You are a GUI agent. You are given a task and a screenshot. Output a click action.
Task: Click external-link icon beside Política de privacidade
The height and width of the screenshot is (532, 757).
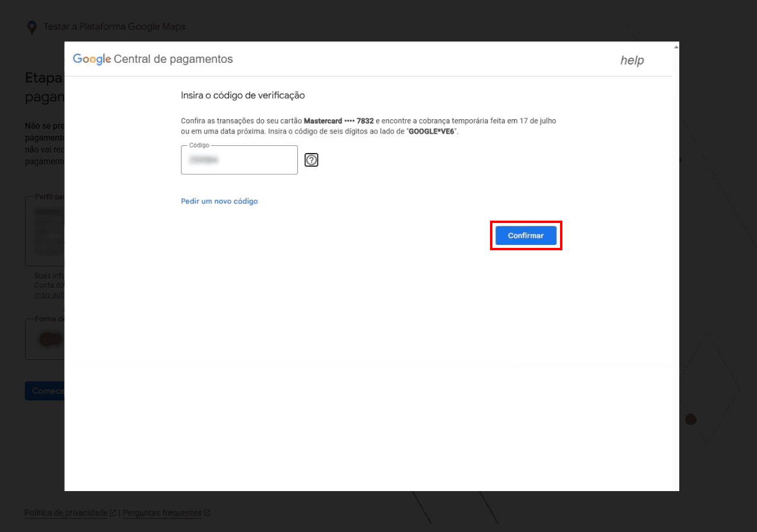[113, 513]
